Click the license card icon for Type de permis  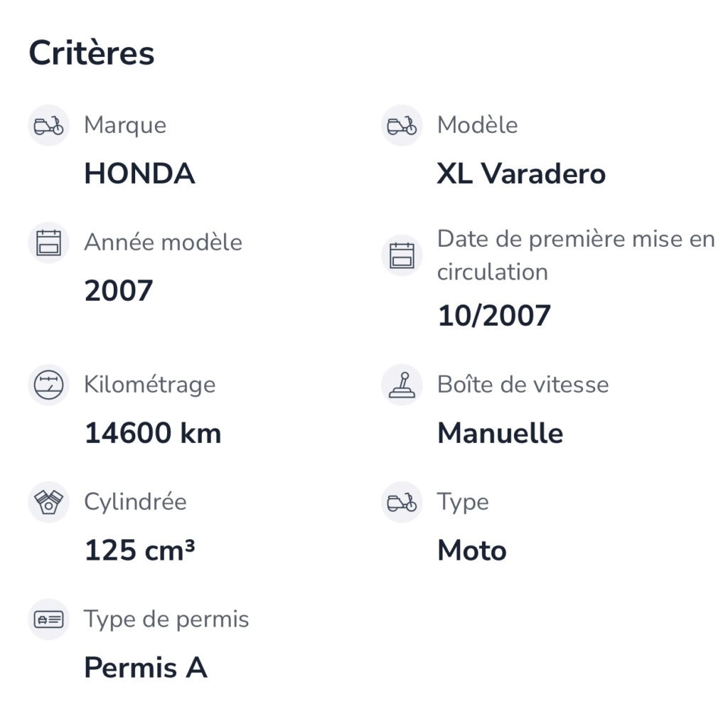tap(49, 619)
